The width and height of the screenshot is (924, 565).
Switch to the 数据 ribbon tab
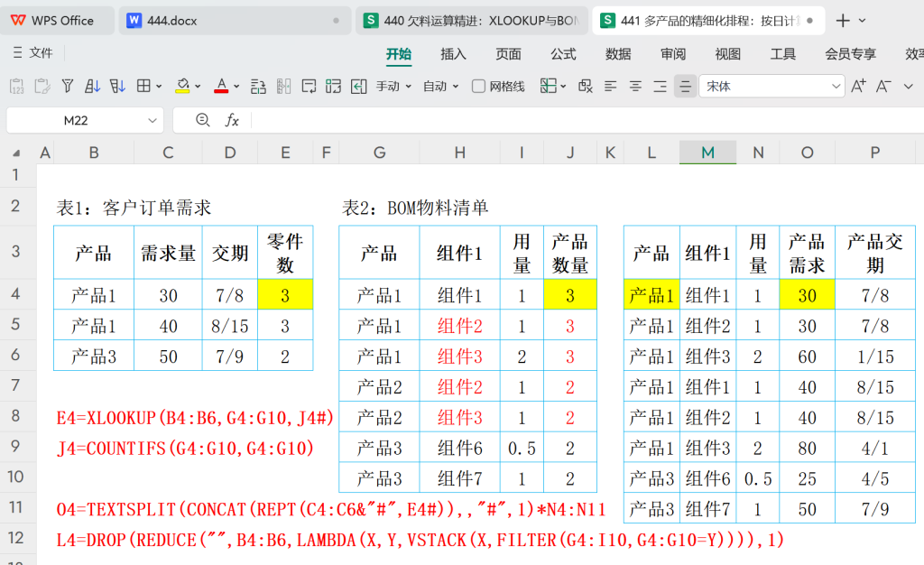click(618, 54)
